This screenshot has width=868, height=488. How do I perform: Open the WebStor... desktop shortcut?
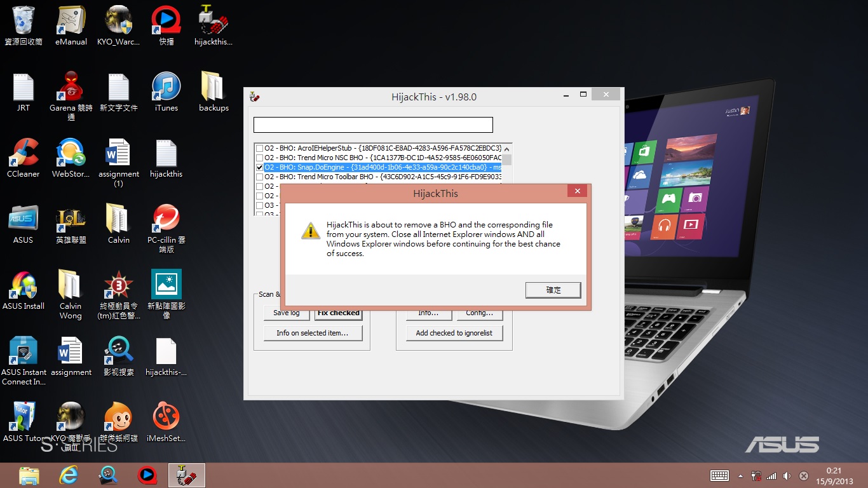point(71,158)
